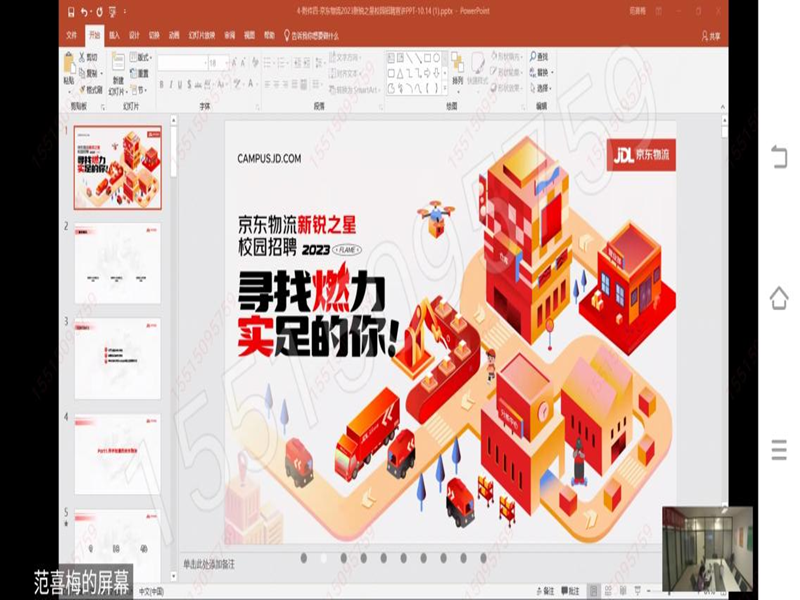Toggle Bold formatting
Screen dimensions: 800x600
[x=163, y=85]
